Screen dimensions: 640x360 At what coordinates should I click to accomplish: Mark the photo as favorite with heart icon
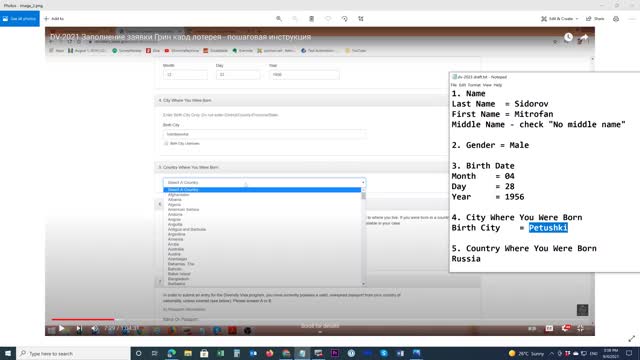coord(328,19)
